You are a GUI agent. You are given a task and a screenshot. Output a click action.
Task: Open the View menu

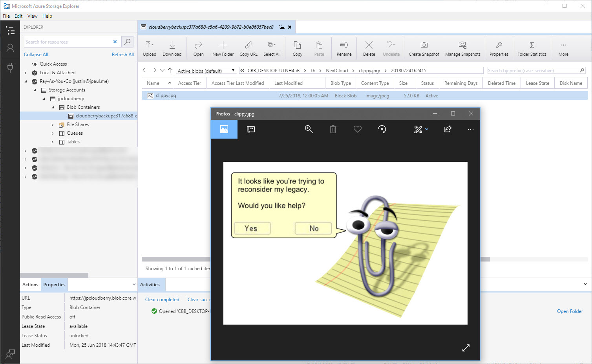point(33,16)
